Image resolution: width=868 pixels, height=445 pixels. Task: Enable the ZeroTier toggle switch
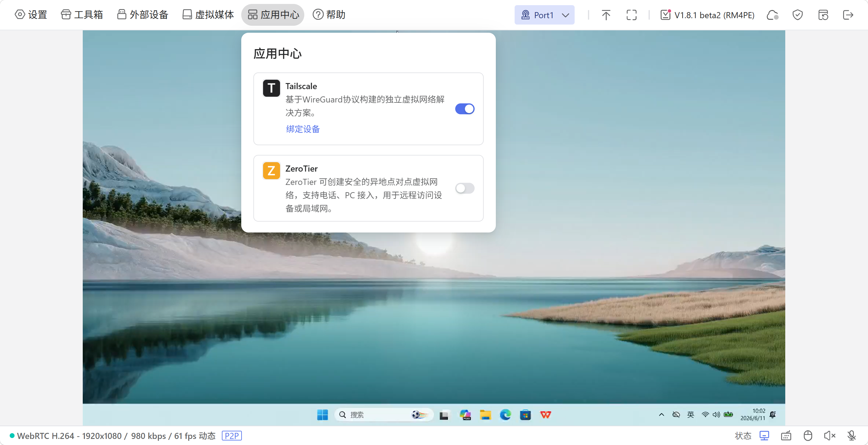465,188
